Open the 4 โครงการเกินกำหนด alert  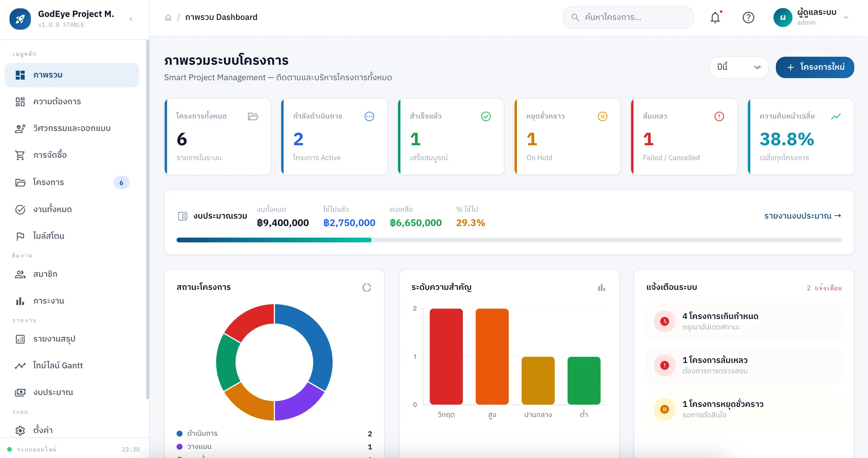pyautogui.click(x=744, y=321)
